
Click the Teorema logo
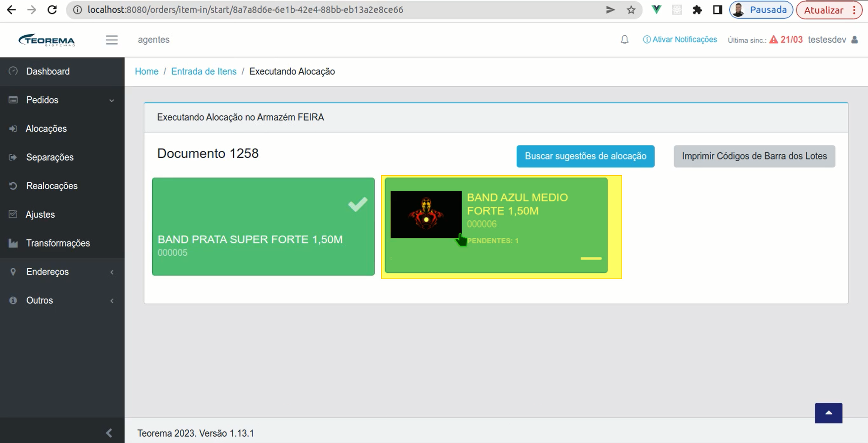tap(47, 40)
